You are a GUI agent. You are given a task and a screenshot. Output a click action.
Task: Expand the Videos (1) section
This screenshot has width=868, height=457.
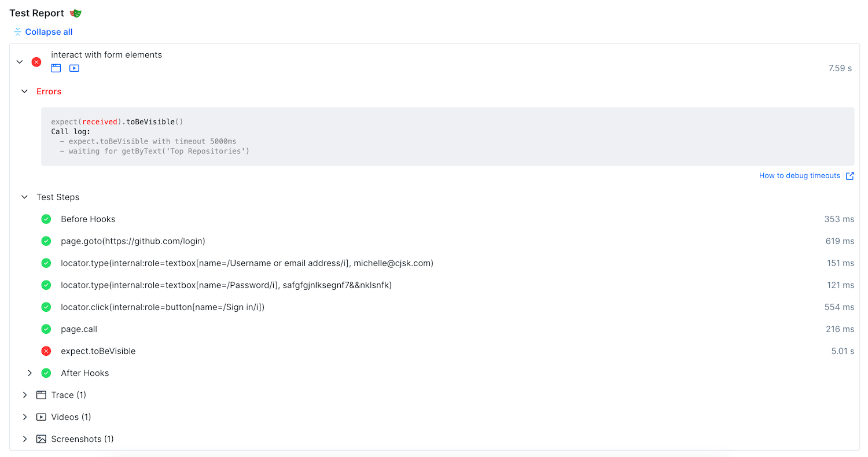[25, 417]
